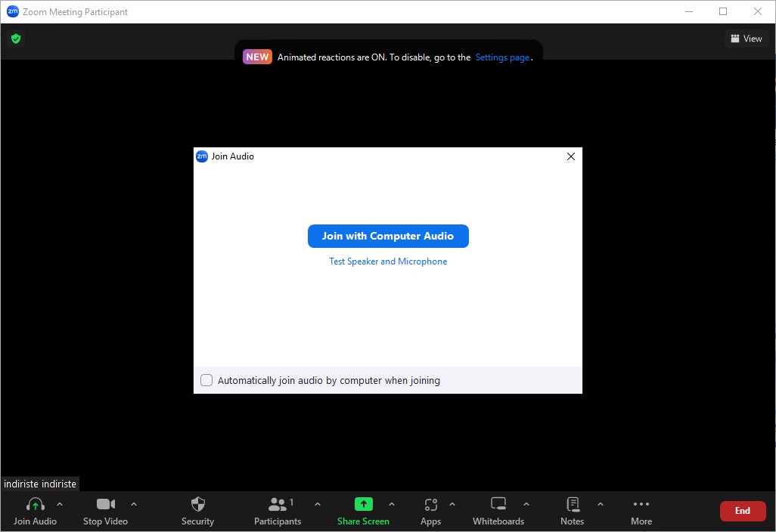Expand the Apps options arrow
The width and height of the screenshot is (776, 532).
[452, 504]
